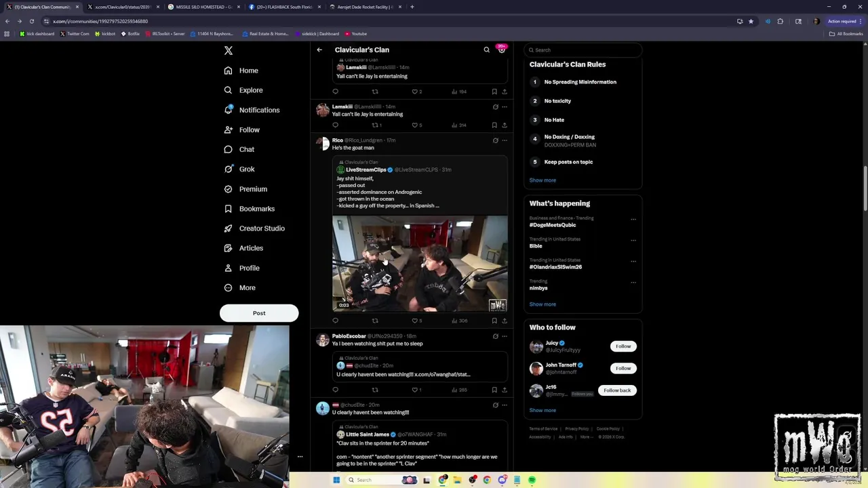This screenshot has height=488, width=868.
Task: Open a new browser tab
Action: [x=412, y=7]
